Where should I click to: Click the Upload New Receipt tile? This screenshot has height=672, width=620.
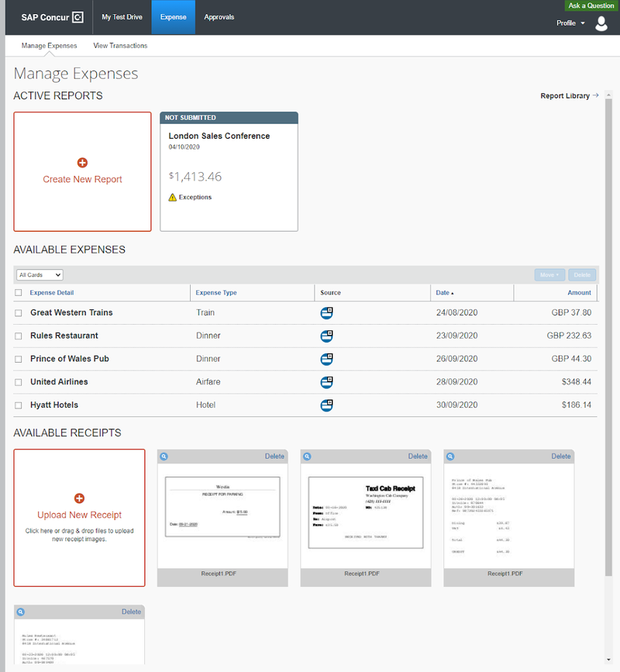point(79,518)
